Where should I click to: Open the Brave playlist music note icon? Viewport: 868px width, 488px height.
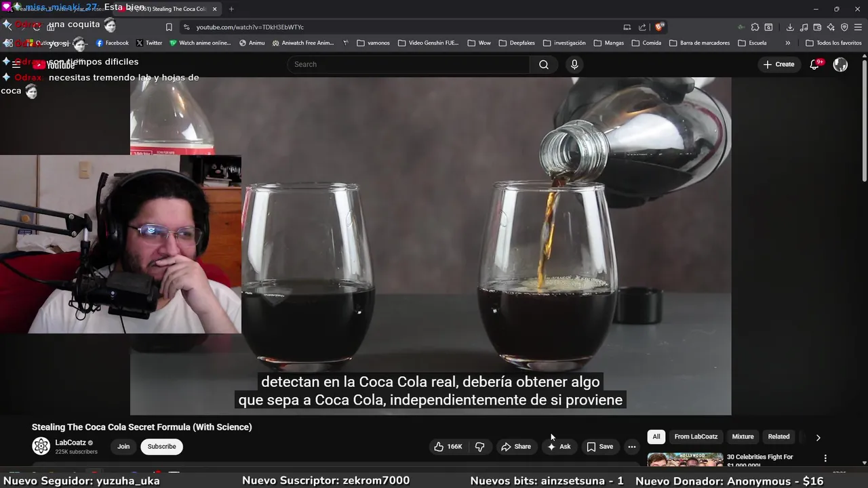coord(804,27)
